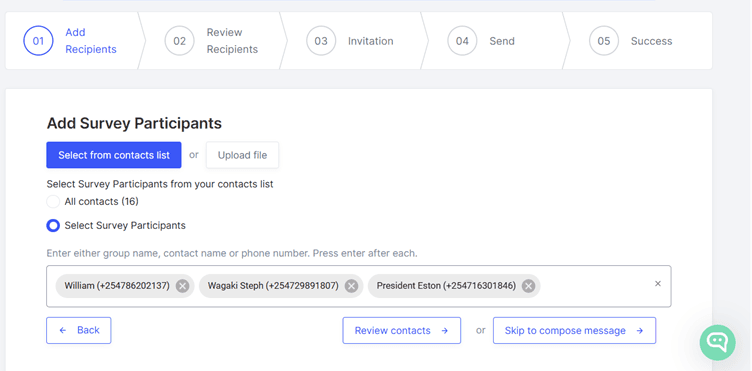Remove the Wagaki Steph contact chip
Viewport: 752px width, 371px height.
(352, 286)
